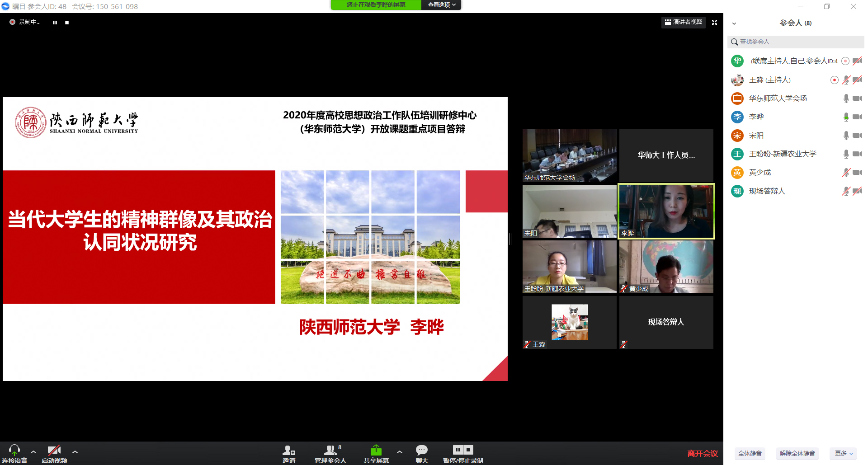Click the 查找参会人 search field
868x465 pixels.
[796, 42]
